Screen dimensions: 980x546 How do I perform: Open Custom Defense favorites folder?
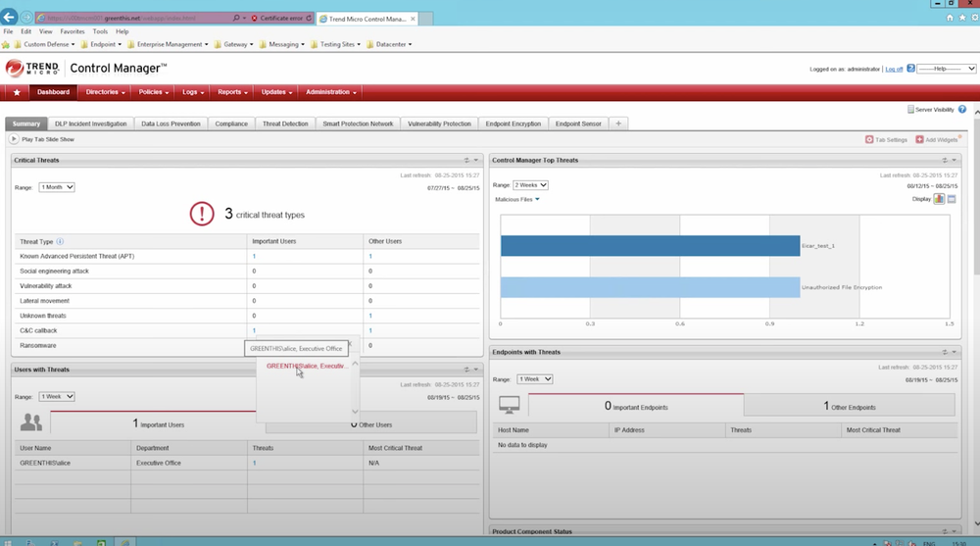coord(44,44)
